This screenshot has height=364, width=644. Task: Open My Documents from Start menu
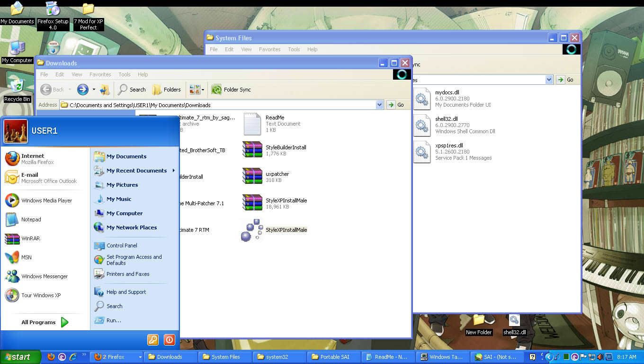pyautogui.click(x=134, y=156)
